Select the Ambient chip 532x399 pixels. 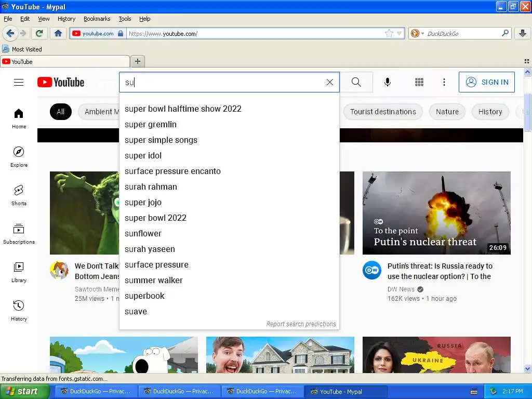click(x=99, y=112)
